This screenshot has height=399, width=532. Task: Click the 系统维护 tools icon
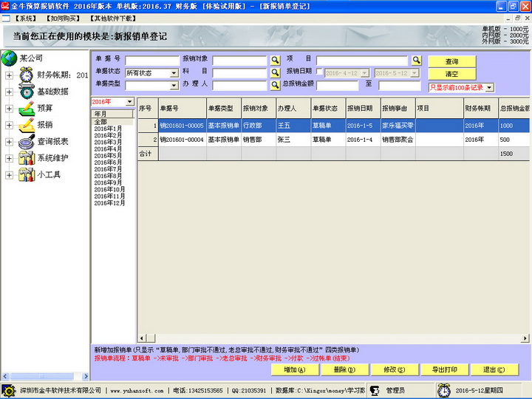tap(26, 158)
